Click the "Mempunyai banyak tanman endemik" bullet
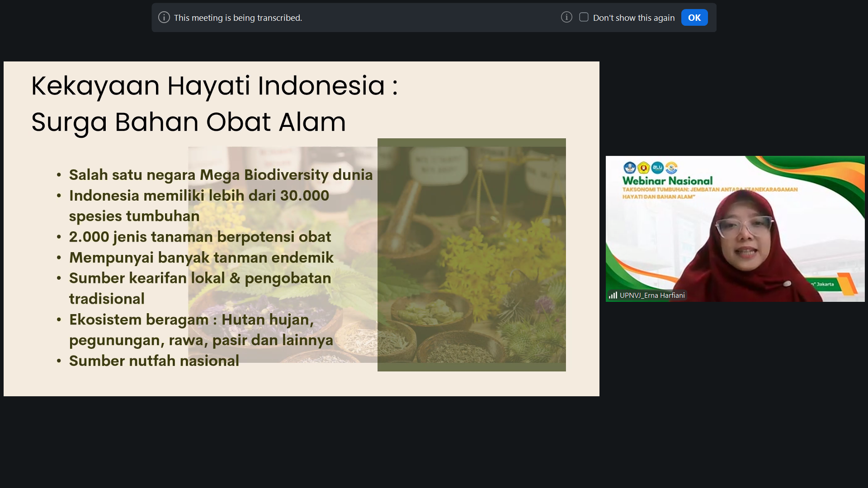Screen dimensions: 868x488 [x=201, y=258]
